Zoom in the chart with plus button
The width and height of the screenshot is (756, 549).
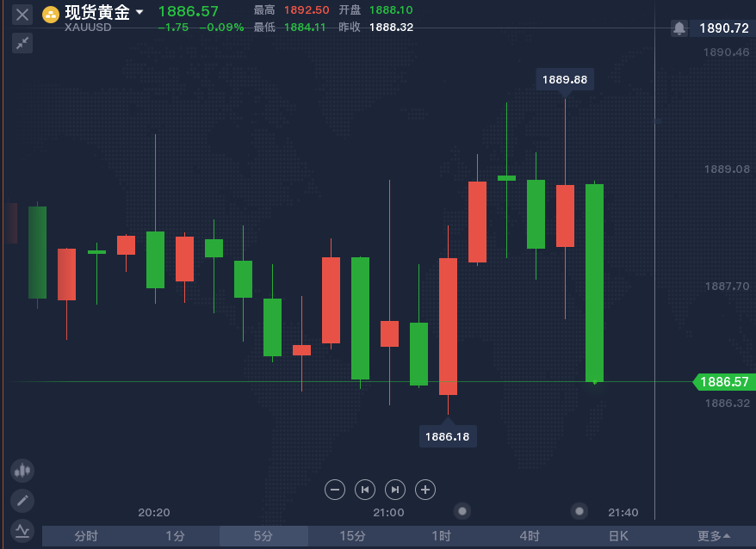[x=425, y=490]
